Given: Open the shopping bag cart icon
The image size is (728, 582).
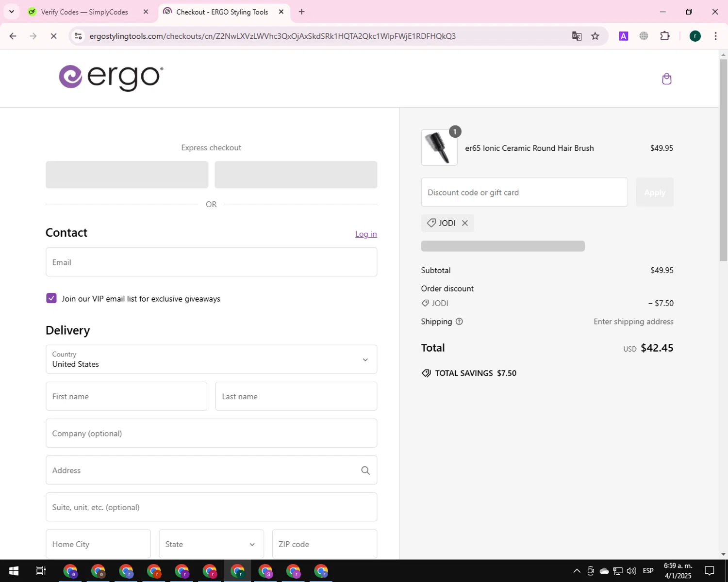Looking at the screenshot, I should tap(666, 79).
